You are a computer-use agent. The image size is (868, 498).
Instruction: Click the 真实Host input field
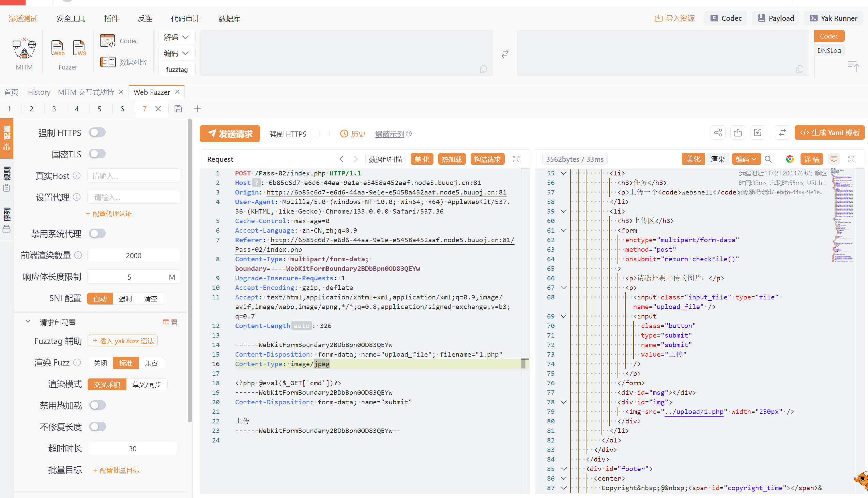pos(134,176)
